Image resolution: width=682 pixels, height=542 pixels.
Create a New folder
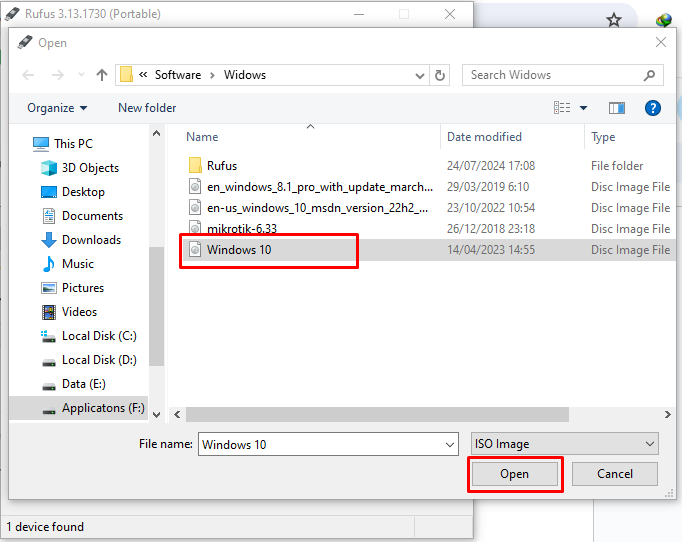tap(147, 108)
